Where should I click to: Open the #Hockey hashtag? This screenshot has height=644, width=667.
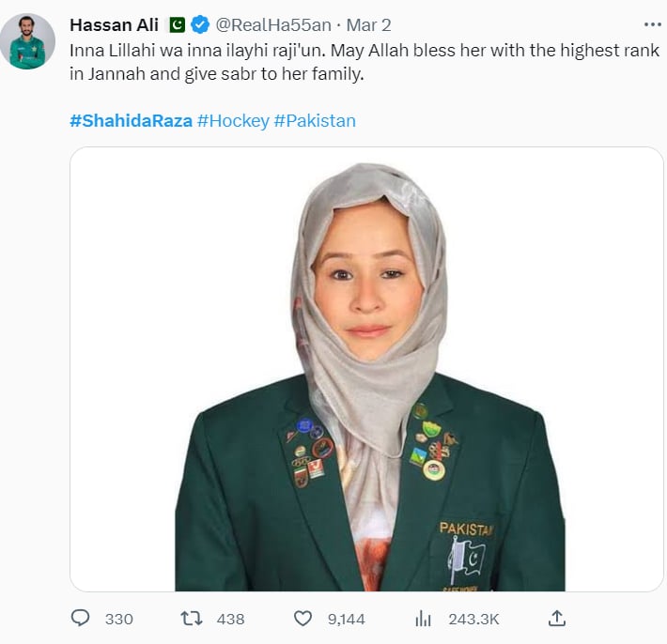click(x=233, y=121)
